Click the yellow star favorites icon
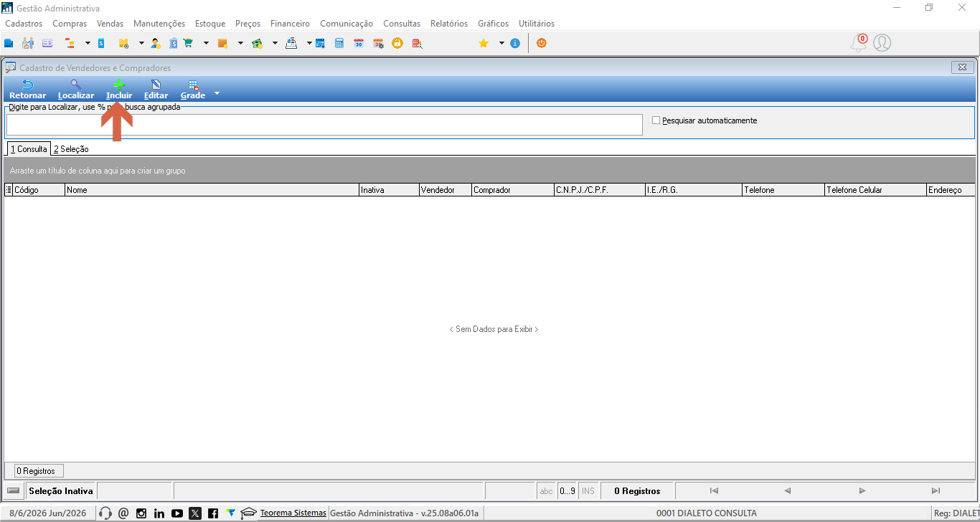980x522 pixels. click(484, 43)
